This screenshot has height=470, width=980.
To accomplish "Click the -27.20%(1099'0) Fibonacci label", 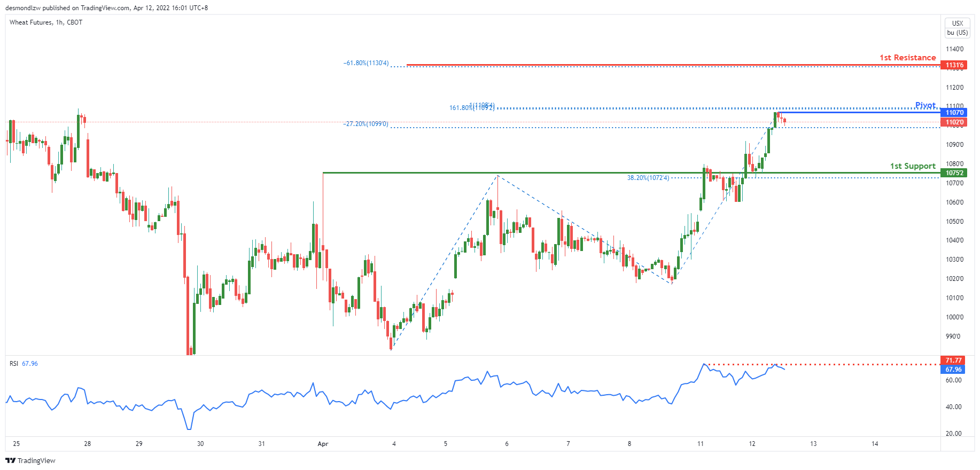I will pos(365,124).
